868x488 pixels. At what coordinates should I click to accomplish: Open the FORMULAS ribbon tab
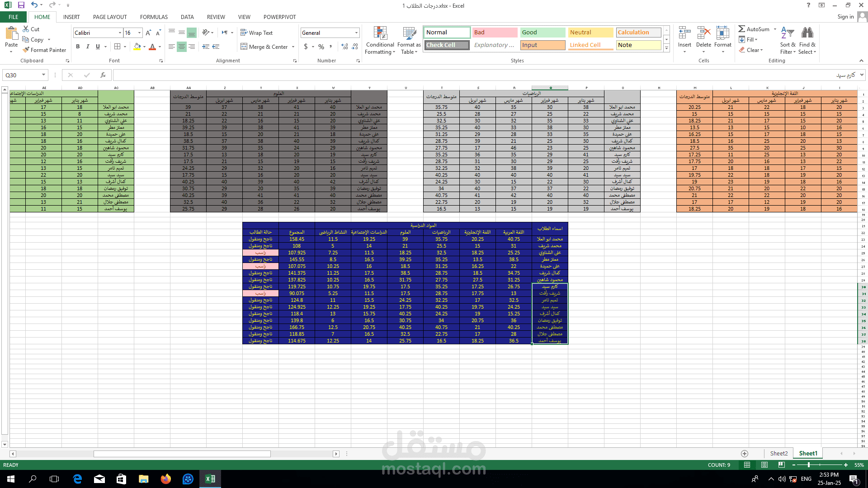pyautogui.click(x=154, y=17)
